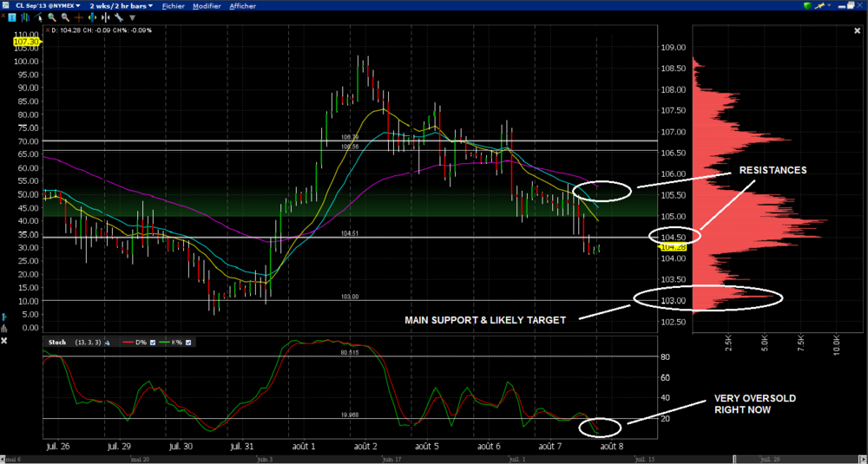The height and width of the screenshot is (464, 868).
Task: Click the chart application icon in title bar
Action: (5, 5)
